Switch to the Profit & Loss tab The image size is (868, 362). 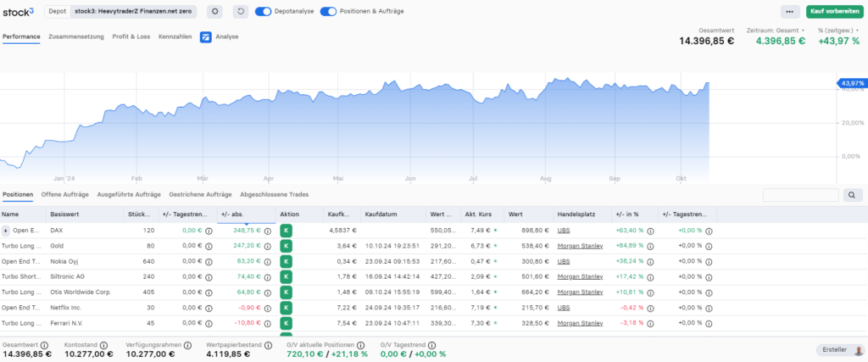pos(131,37)
